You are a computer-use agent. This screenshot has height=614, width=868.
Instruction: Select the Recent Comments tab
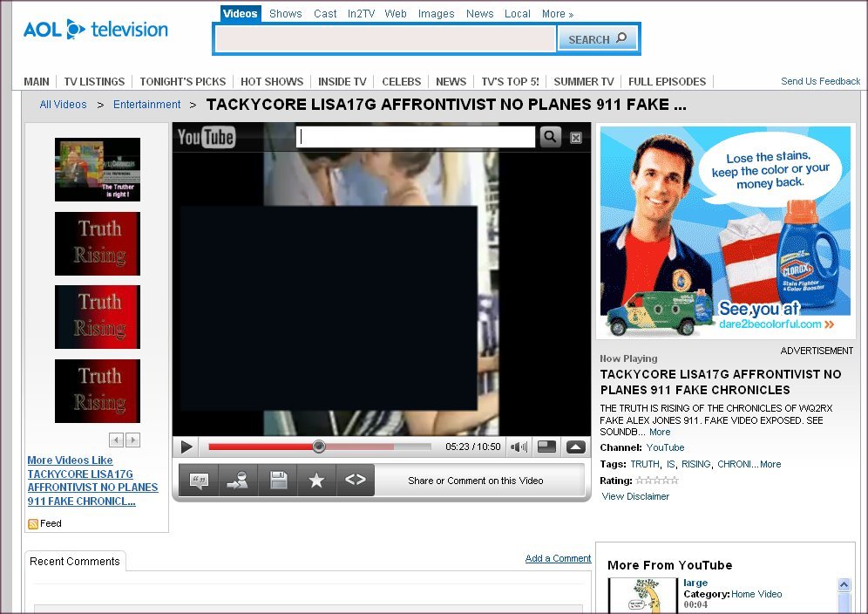[75, 562]
